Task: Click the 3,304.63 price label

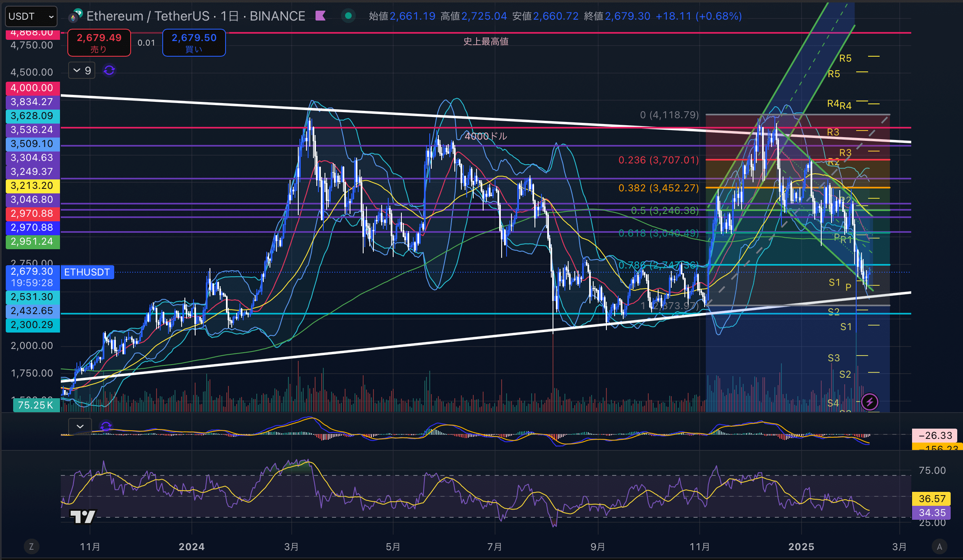Action: (x=32, y=158)
